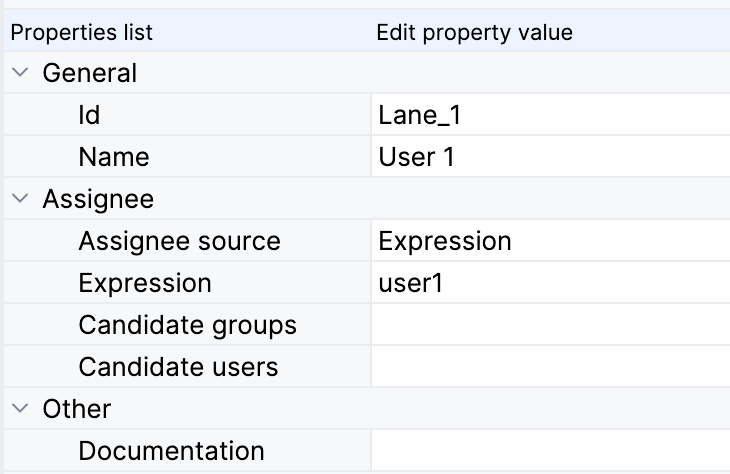Image resolution: width=730 pixels, height=474 pixels.
Task: Edit the Id value field Lane_1
Action: [548, 115]
